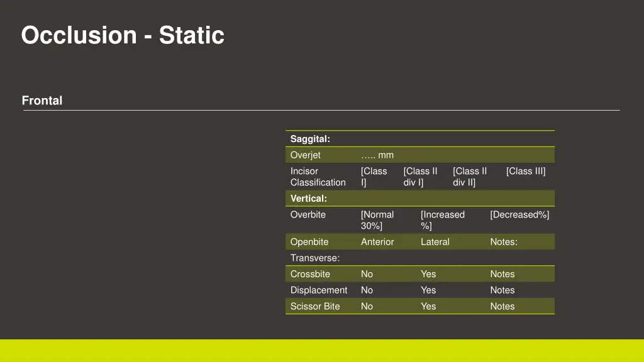Screen dimensions: 644x362
Task: Click 'Notes' in the Crossbite row
Action: point(502,274)
